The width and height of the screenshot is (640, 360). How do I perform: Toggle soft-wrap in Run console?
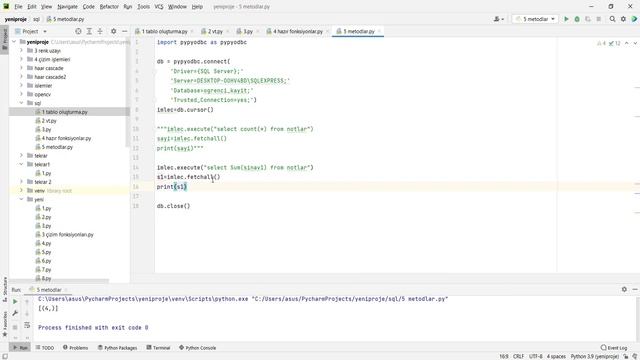click(x=27, y=325)
